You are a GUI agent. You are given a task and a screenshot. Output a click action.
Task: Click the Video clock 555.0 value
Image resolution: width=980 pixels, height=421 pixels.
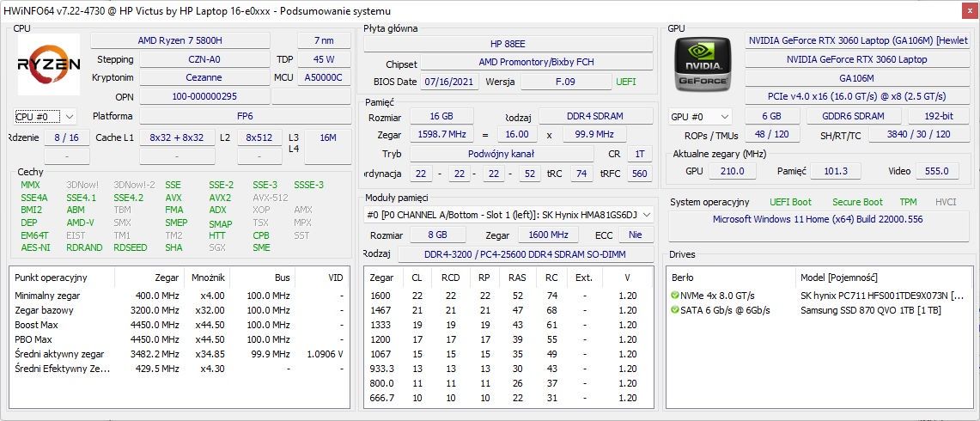click(936, 171)
